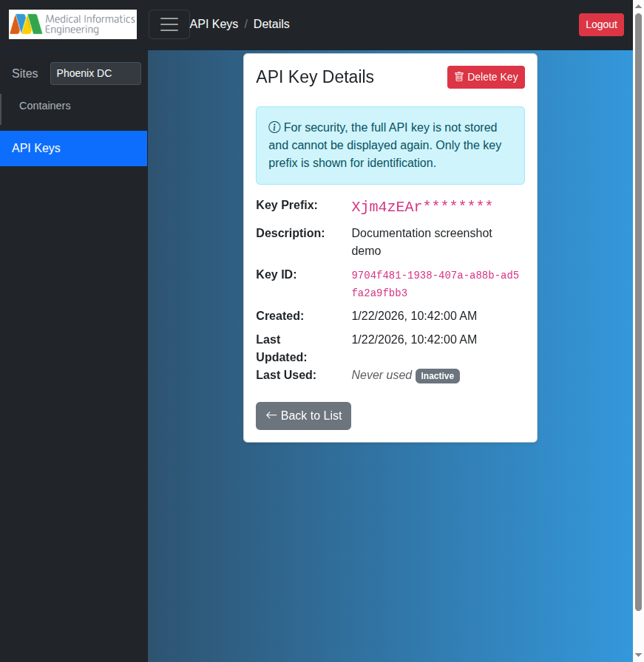Click the Medical Informatics Engineering logo
Viewport: 644px width, 662px height.
pos(72,24)
